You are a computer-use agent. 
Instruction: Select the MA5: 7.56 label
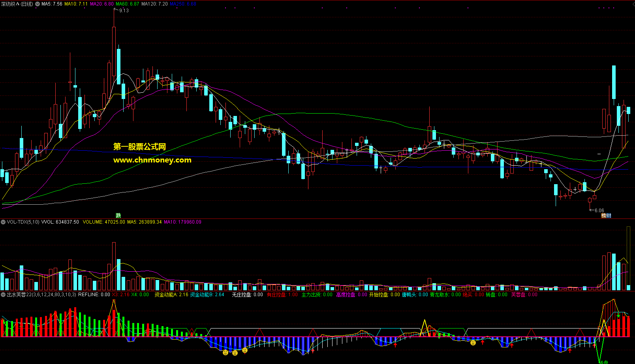pos(52,4)
